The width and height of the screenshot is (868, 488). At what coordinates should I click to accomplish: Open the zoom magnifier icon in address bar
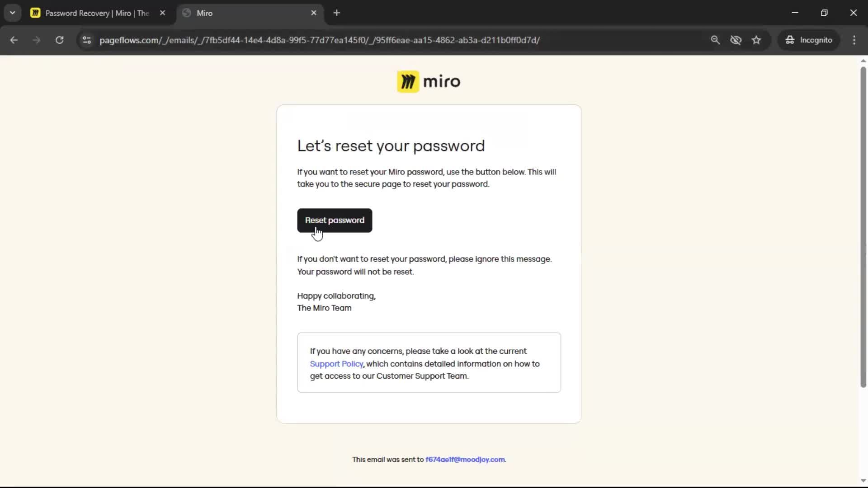[x=715, y=40]
